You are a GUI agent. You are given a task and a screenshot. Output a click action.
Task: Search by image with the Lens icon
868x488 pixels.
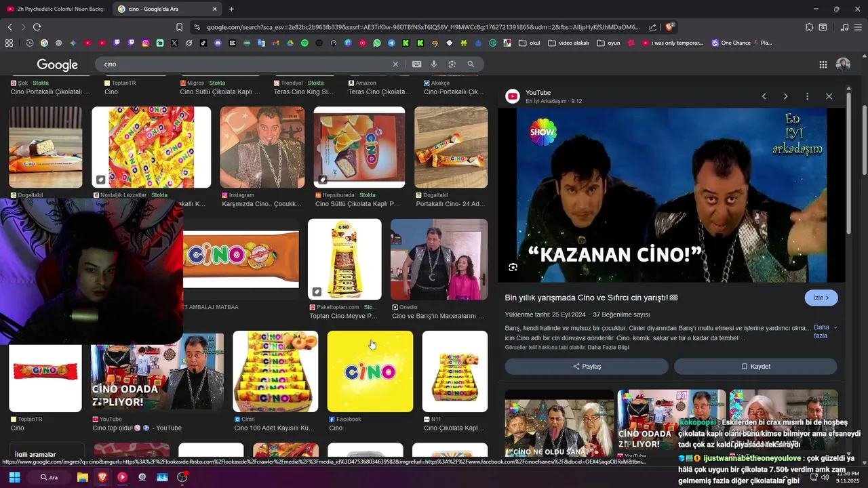(x=452, y=64)
